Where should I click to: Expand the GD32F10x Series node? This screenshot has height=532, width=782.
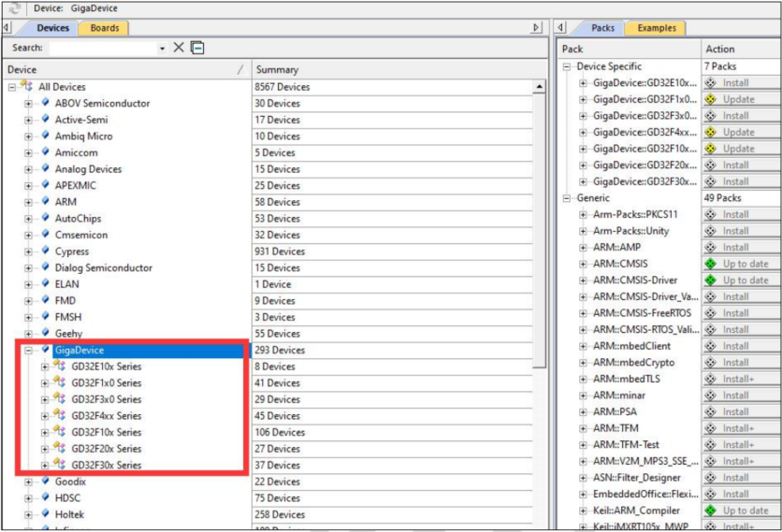[45, 433]
